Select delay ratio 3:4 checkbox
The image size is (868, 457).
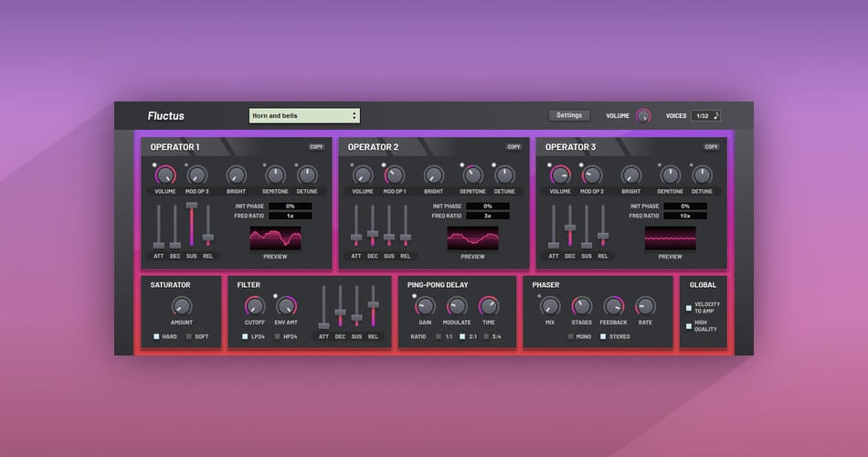[x=486, y=336]
